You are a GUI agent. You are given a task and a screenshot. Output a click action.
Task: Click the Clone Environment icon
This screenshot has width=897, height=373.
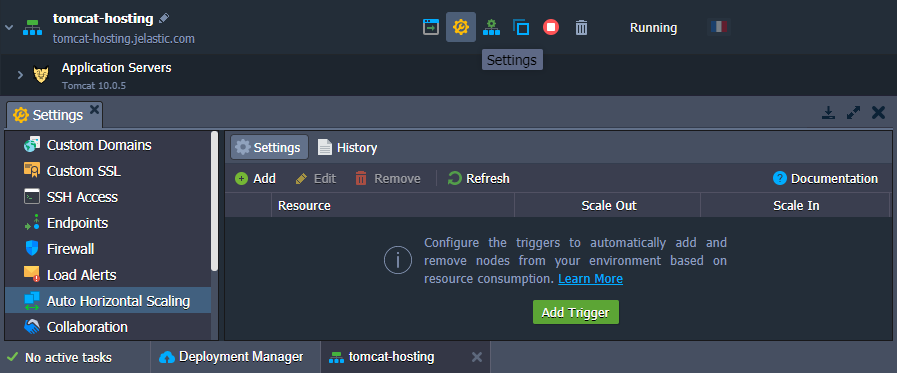[521, 27]
